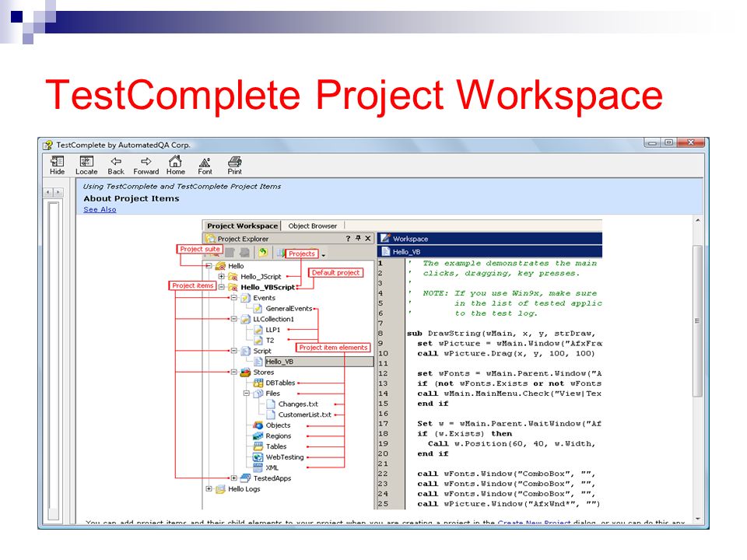Select the Changes.txt file
This screenshot has width=747, height=560.
(298, 404)
